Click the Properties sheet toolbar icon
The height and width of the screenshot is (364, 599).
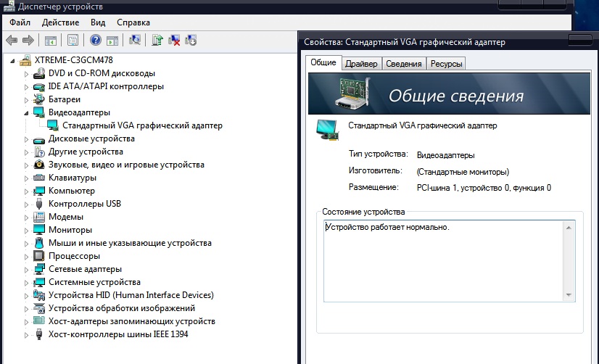point(73,40)
